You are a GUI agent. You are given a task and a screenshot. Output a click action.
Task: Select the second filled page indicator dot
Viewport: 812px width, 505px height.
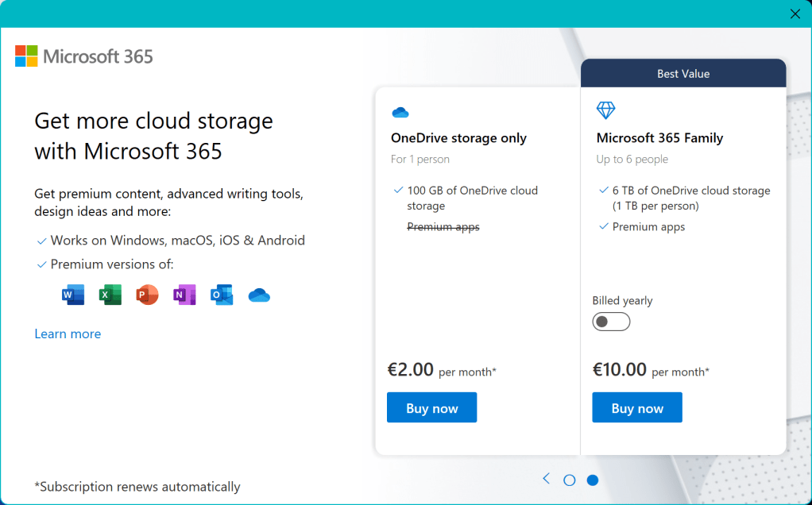point(593,480)
